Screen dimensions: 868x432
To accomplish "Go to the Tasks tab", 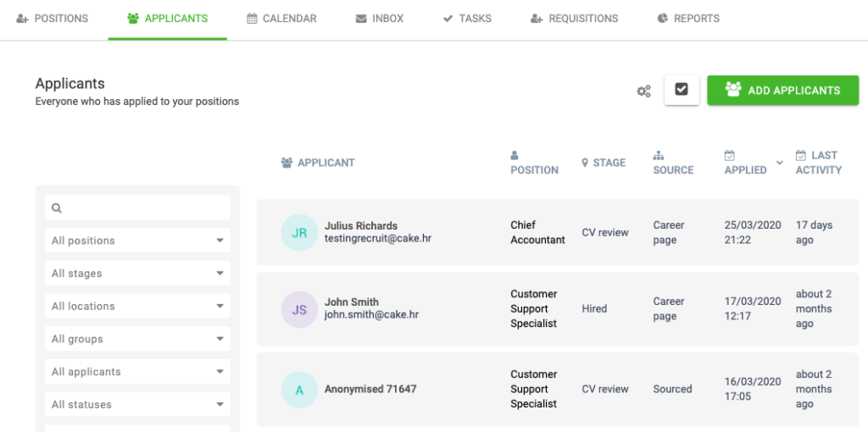I will click(x=467, y=19).
